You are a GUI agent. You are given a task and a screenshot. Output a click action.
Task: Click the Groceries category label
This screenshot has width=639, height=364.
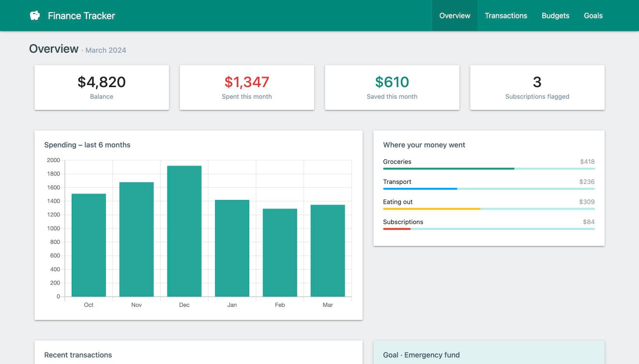[397, 162]
